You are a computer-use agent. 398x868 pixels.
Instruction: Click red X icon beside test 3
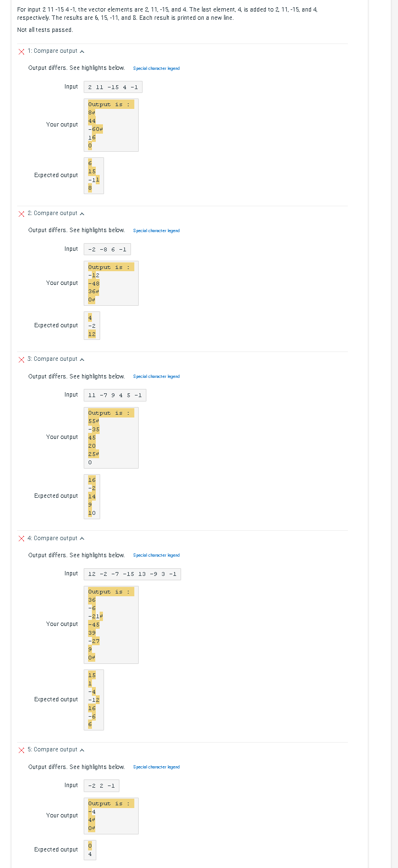21,359
